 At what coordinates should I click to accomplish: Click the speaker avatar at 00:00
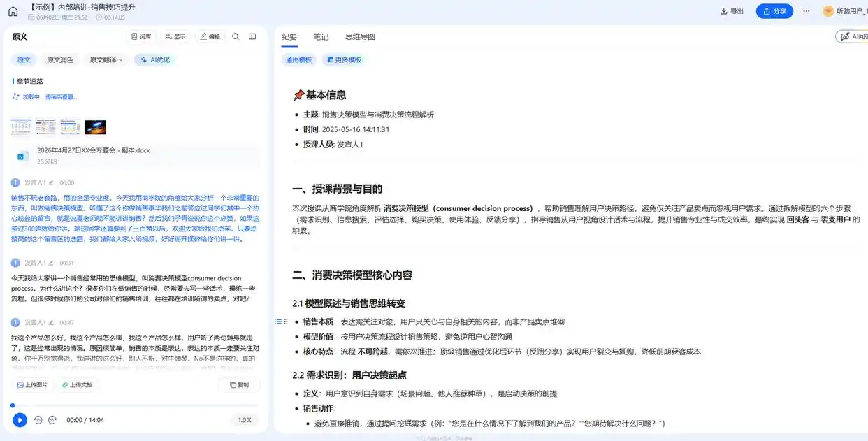tap(15, 182)
